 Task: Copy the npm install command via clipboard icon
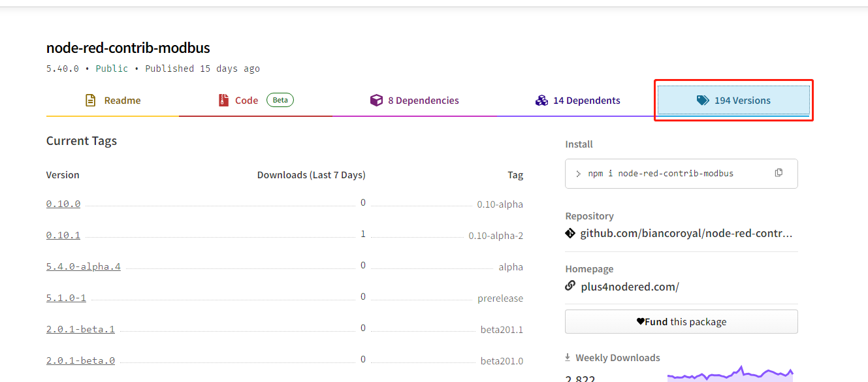click(779, 172)
